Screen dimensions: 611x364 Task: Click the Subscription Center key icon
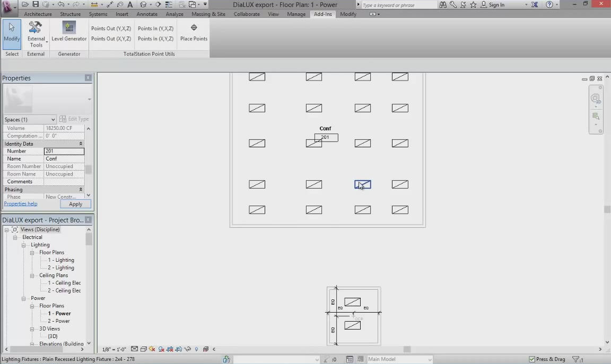(x=453, y=5)
